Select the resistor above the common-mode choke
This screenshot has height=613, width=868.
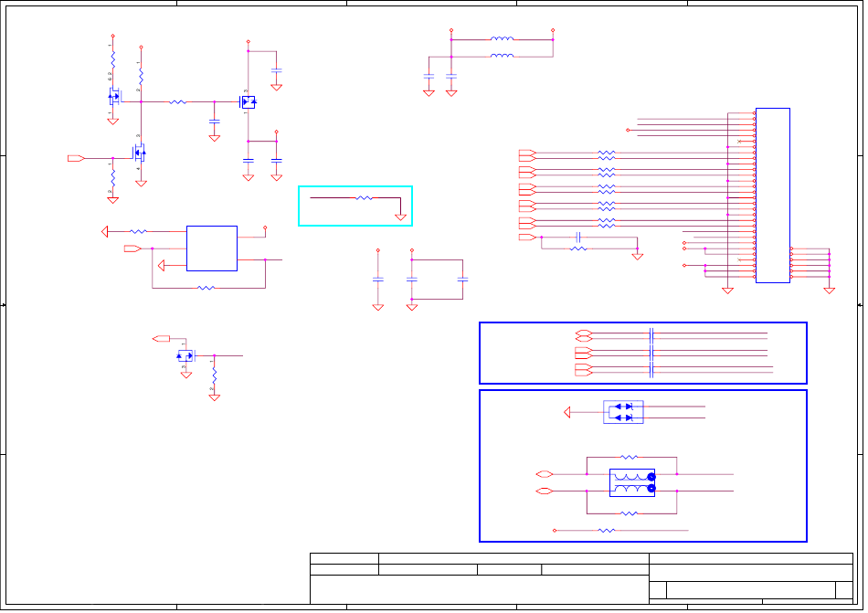click(629, 457)
